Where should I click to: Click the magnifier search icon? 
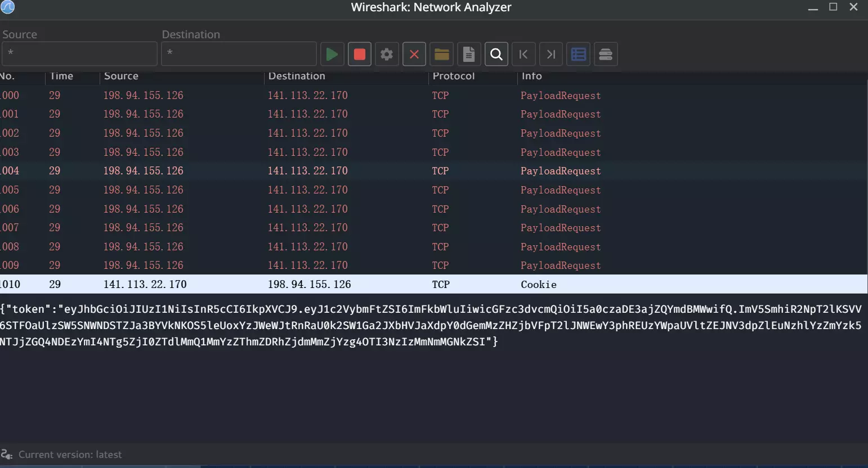(x=496, y=55)
